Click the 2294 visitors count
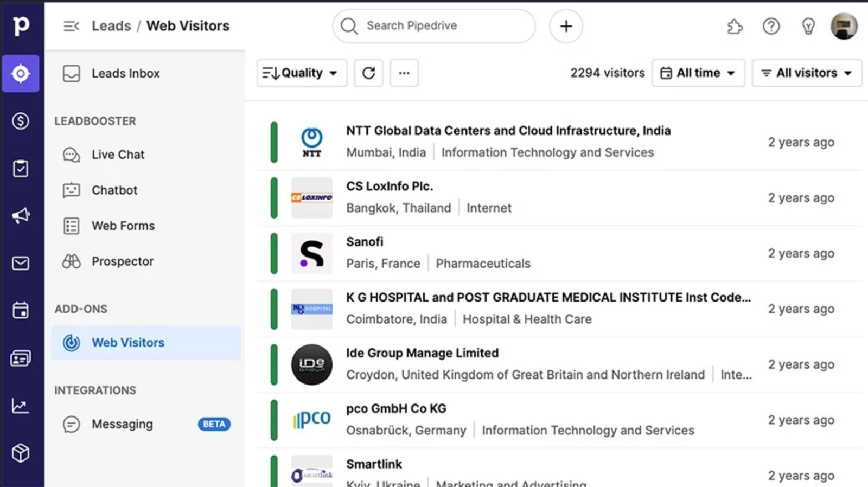This screenshot has width=868, height=487. click(x=607, y=73)
